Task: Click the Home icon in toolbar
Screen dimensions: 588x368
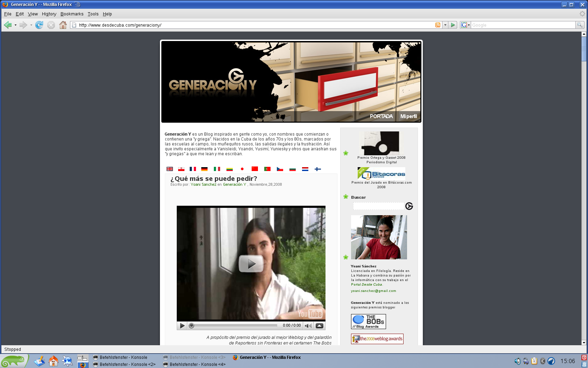Action: point(63,25)
